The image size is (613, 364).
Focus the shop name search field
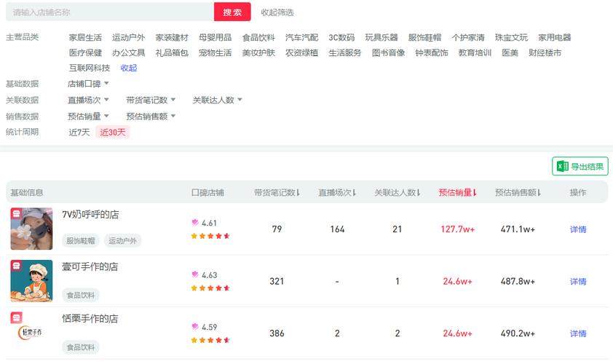[109, 12]
